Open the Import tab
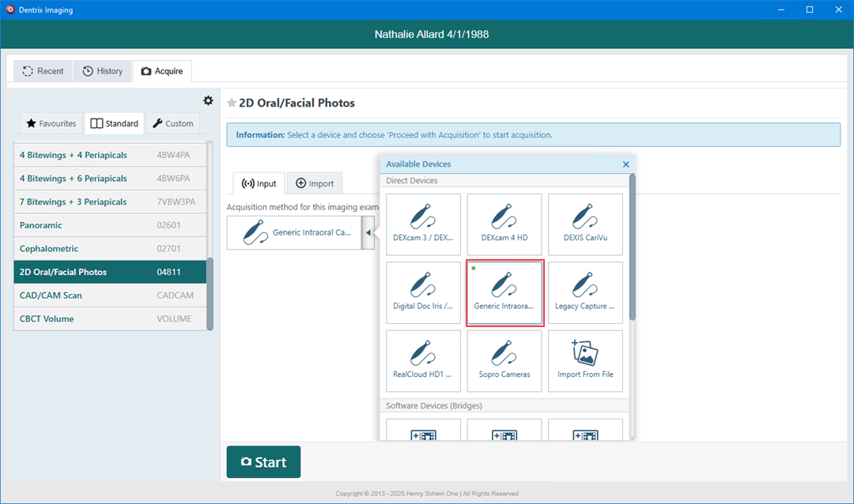854x504 pixels. [314, 183]
